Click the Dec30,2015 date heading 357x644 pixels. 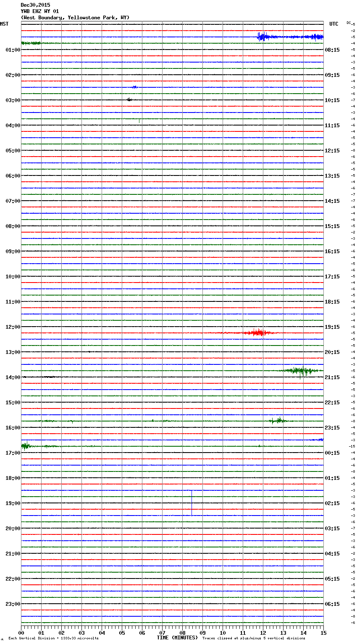click(x=35, y=5)
